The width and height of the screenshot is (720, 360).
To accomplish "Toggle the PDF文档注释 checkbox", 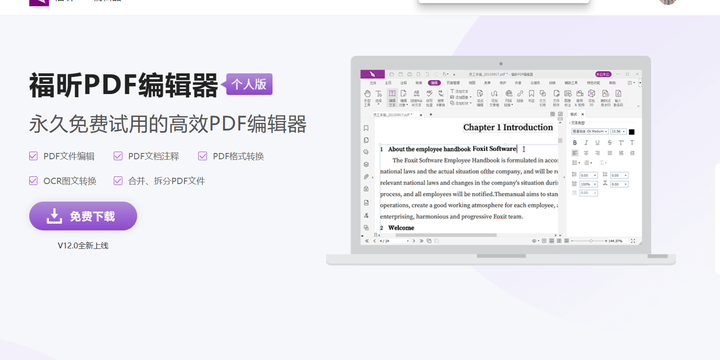I will [x=118, y=156].
